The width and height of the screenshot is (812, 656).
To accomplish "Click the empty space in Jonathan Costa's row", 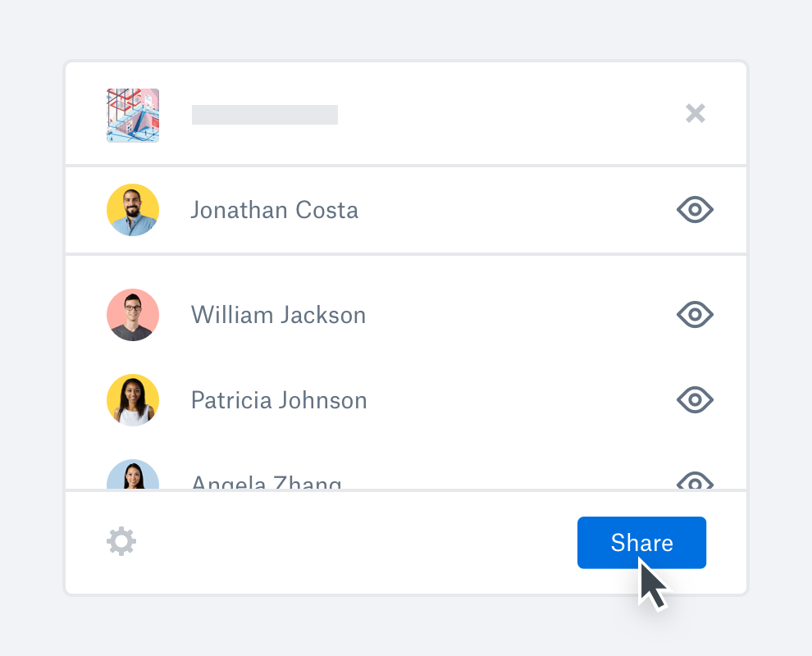I will [x=517, y=210].
